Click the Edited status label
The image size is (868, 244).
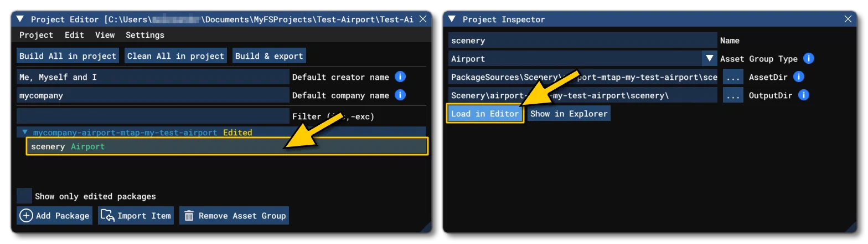237,133
